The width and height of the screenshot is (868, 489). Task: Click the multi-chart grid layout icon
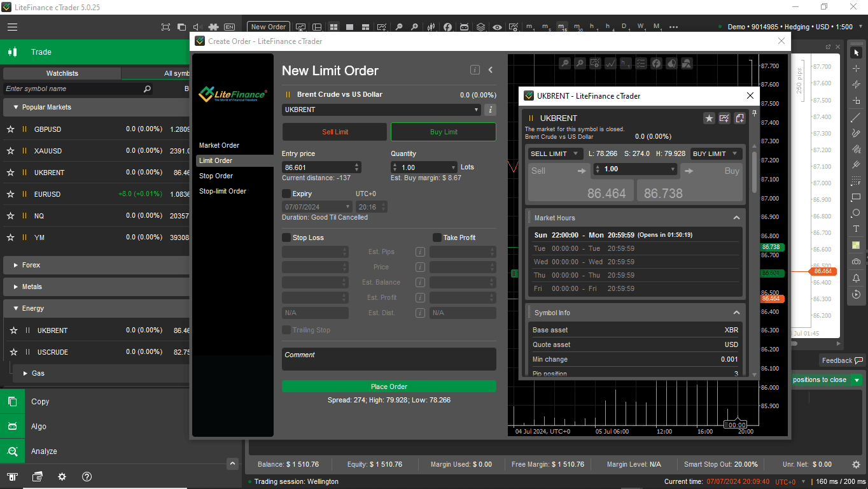point(333,27)
